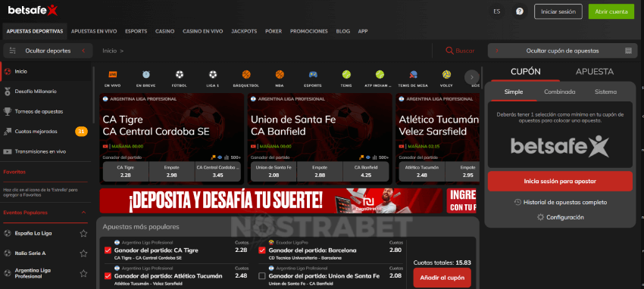Go to the CASINO section

(x=164, y=31)
